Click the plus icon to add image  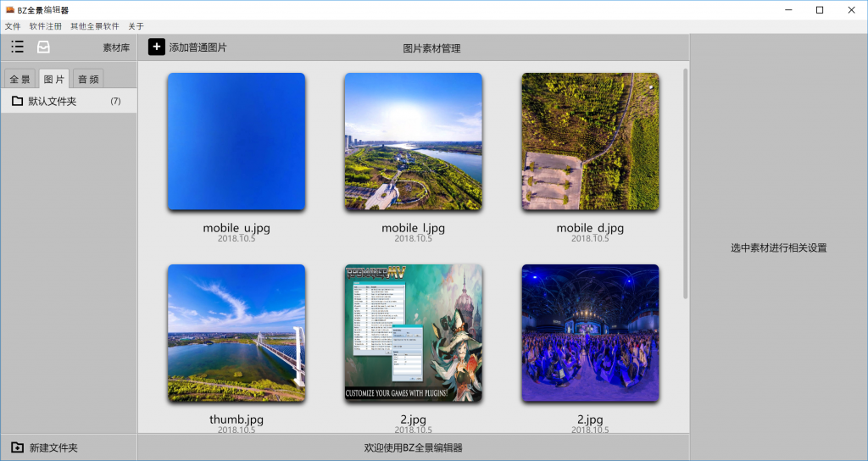click(157, 47)
